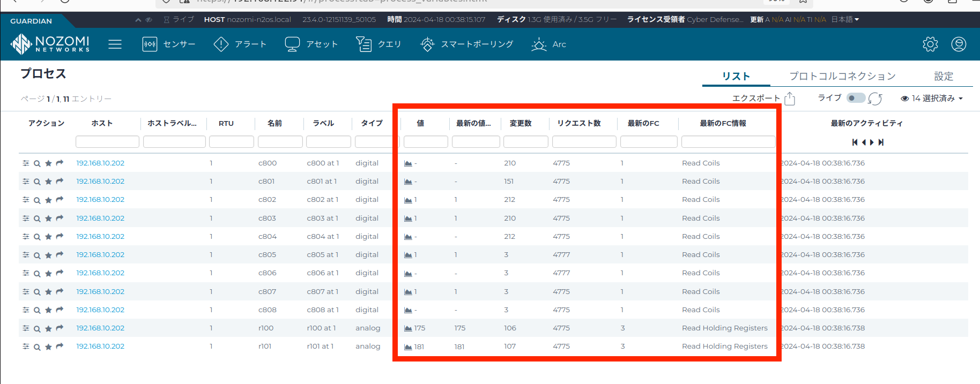Open the settings gear icon
The width and height of the screenshot is (980, 384).
[930, 44]
